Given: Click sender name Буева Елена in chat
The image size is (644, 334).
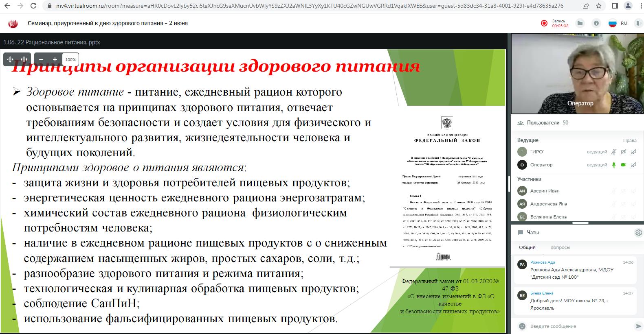Looking at the screenshot, I should tap(542, 293).
